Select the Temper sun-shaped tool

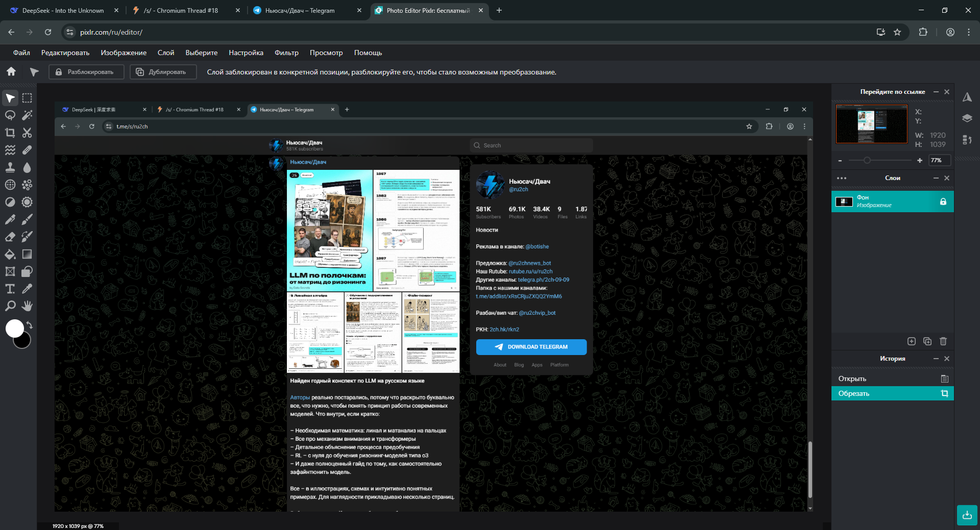pyautogui.click(x=27, y=202)
